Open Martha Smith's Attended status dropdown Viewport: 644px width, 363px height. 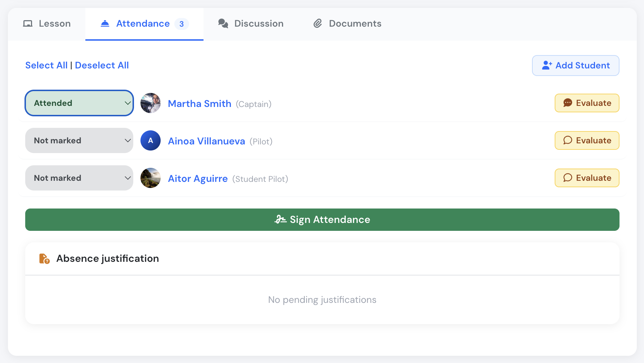click(x=79, y=103)
